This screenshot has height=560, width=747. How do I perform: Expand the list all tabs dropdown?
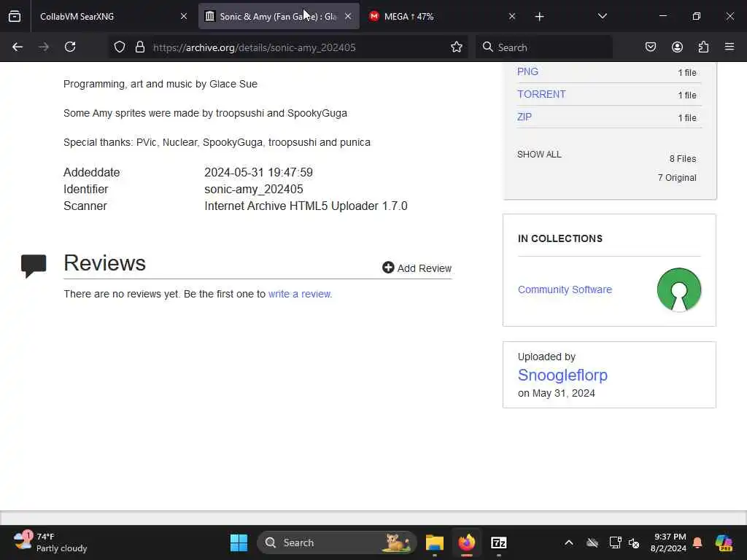point(602,16)
